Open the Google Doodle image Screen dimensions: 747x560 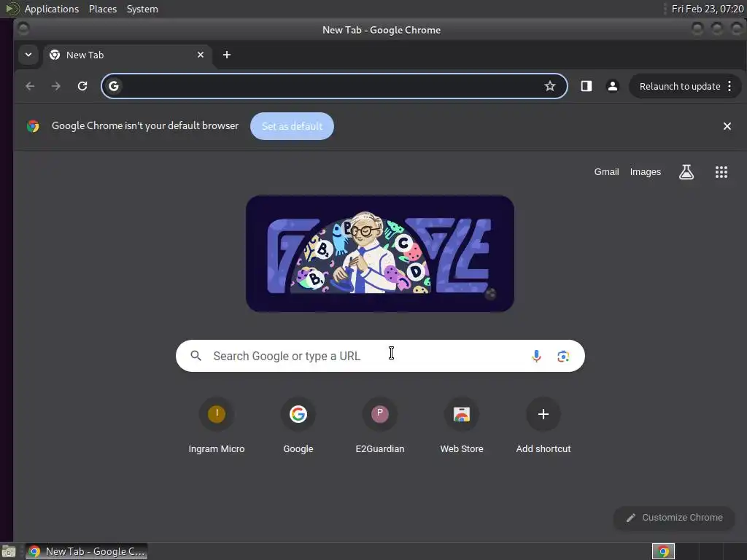coord(379,253)
